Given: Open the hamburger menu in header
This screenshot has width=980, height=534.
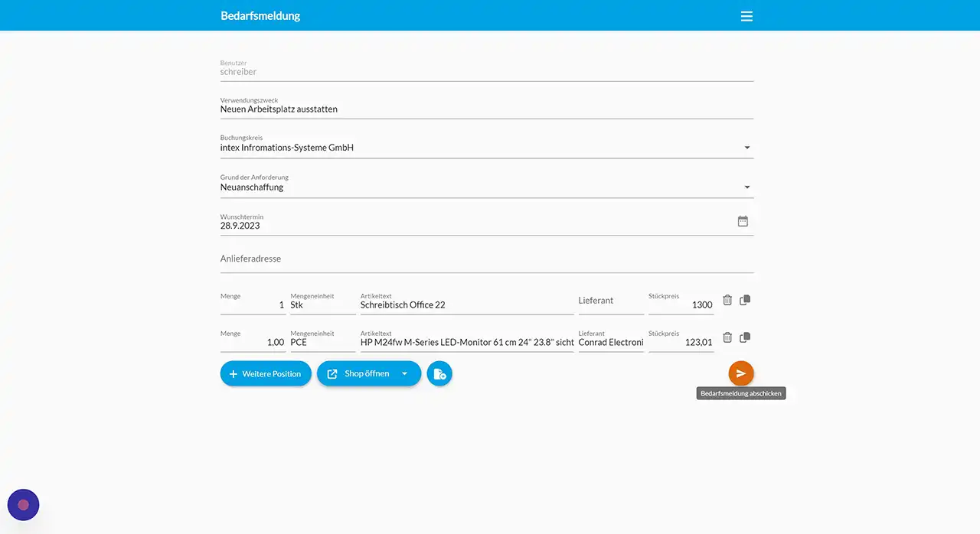Looking at the screenshot, I should 746,16.
